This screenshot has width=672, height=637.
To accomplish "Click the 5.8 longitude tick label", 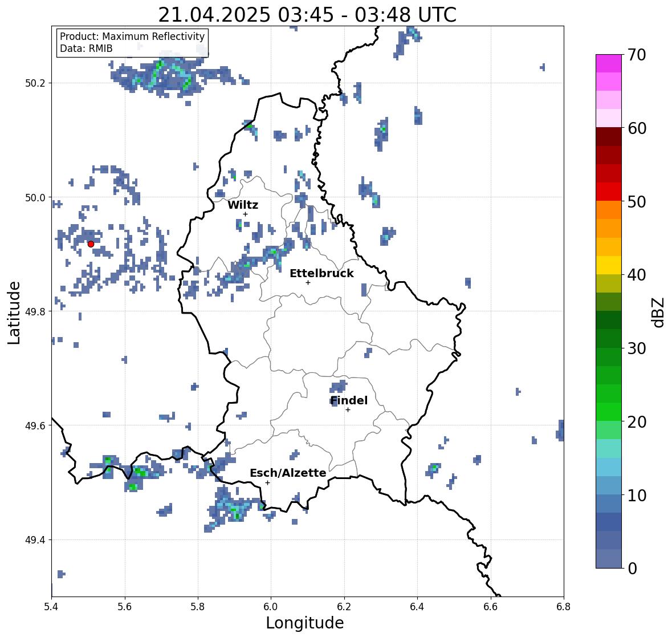I will tap(198, 606).
